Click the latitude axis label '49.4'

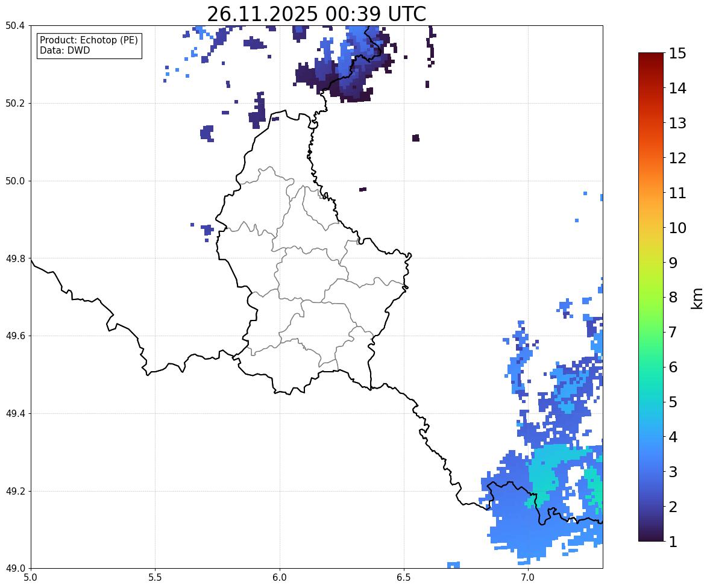pyautogui.click(x=15, y=413)
